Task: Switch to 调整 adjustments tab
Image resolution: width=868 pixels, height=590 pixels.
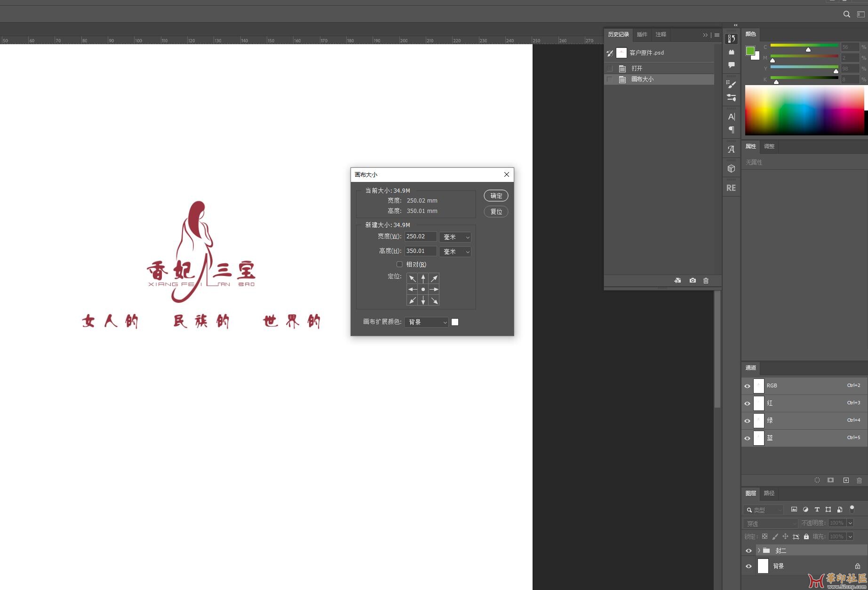Action: pyautogui.click(x=769, y=146)
